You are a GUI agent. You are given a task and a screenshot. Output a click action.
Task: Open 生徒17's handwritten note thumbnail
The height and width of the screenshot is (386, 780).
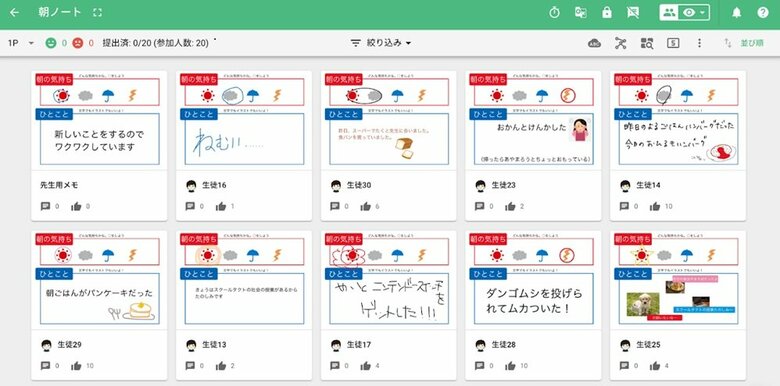(x=389, y=280)
